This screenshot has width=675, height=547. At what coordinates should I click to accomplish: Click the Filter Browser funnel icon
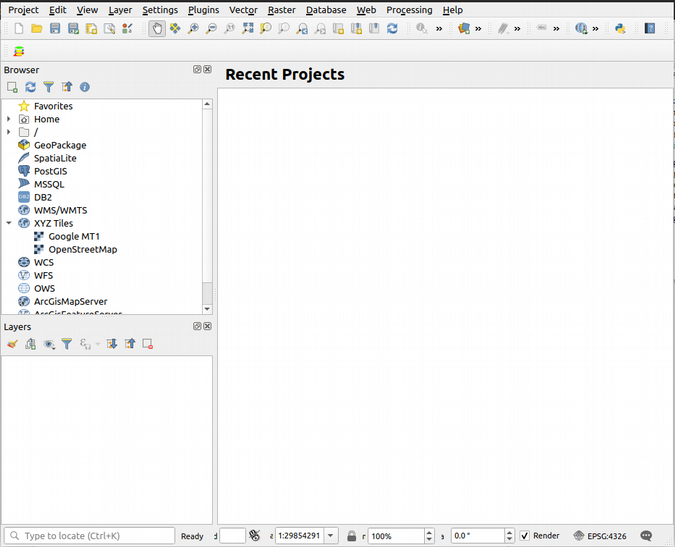tap(48, 88)
